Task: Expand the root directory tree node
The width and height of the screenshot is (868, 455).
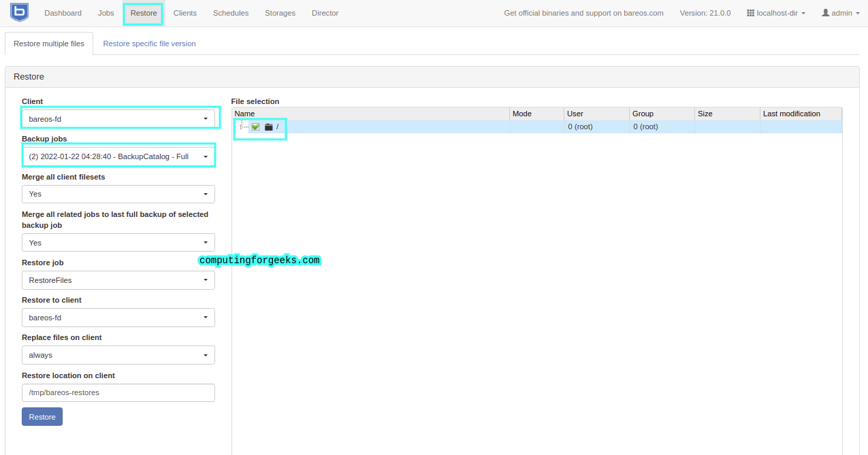Action: pos(242,127)
